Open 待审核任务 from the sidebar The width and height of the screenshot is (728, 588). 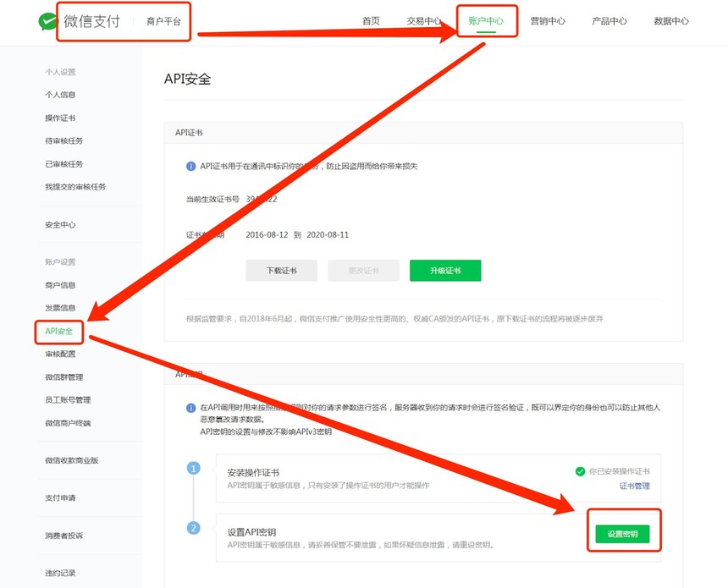pyautogui.click(x=64, y=140)
